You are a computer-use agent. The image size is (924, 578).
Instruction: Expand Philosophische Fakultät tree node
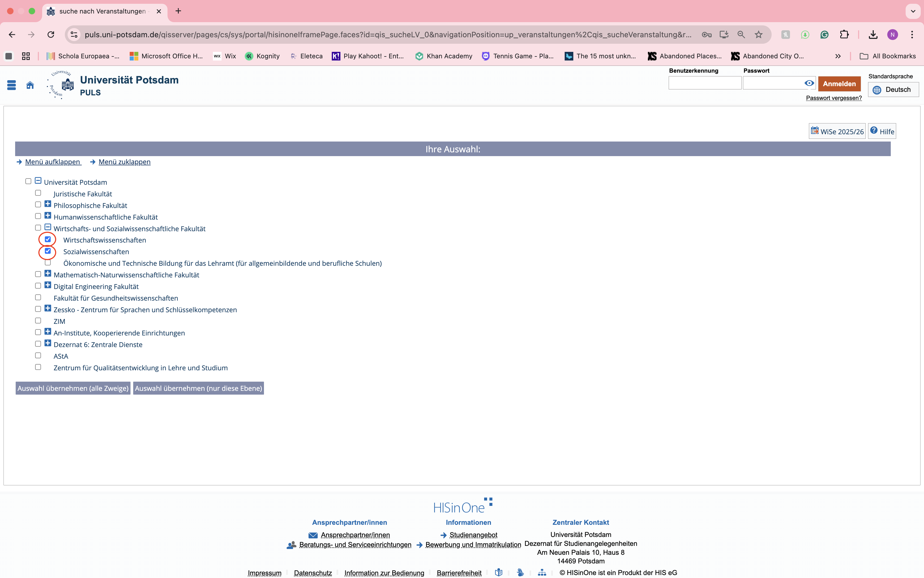pos(48,204)
